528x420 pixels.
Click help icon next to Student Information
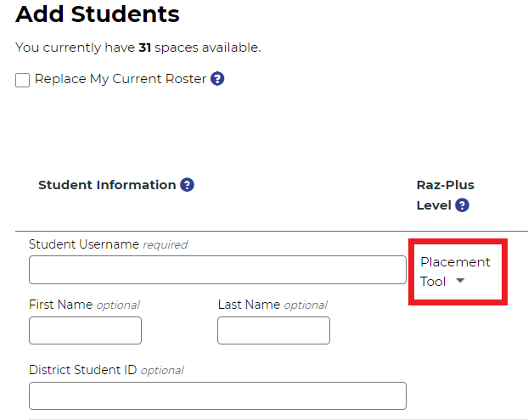coord(188,185)
